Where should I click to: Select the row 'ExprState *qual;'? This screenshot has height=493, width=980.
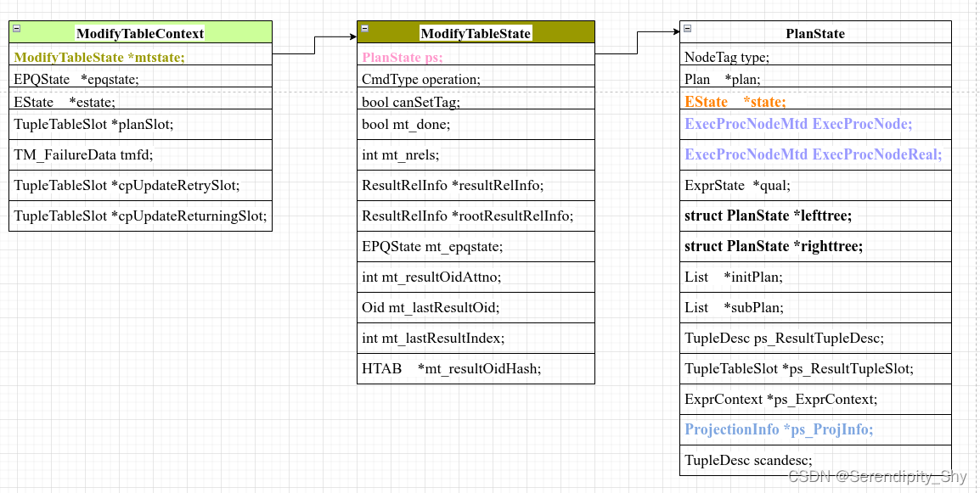815,185
